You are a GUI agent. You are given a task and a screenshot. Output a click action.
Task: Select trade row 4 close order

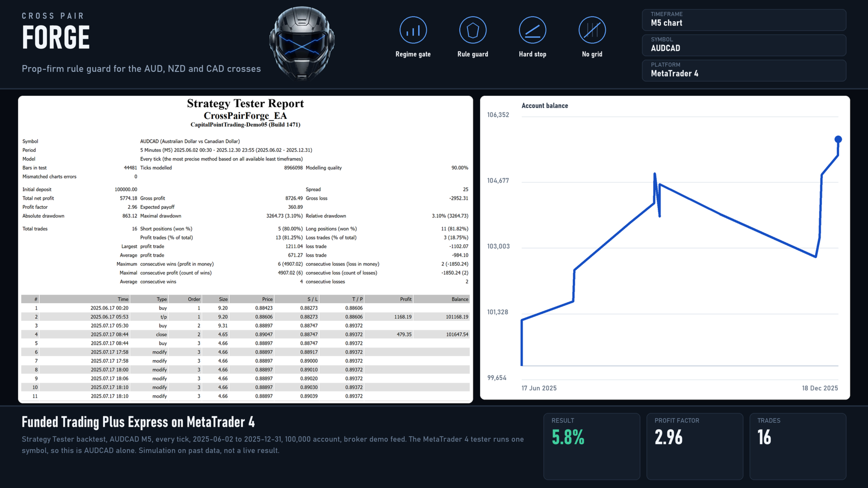coord(245,334)
